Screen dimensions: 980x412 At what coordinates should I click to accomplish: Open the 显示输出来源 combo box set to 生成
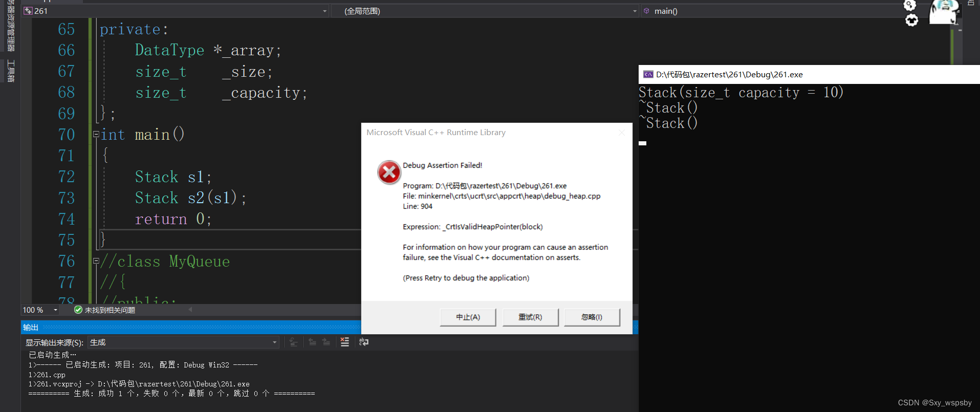point(183,342)
